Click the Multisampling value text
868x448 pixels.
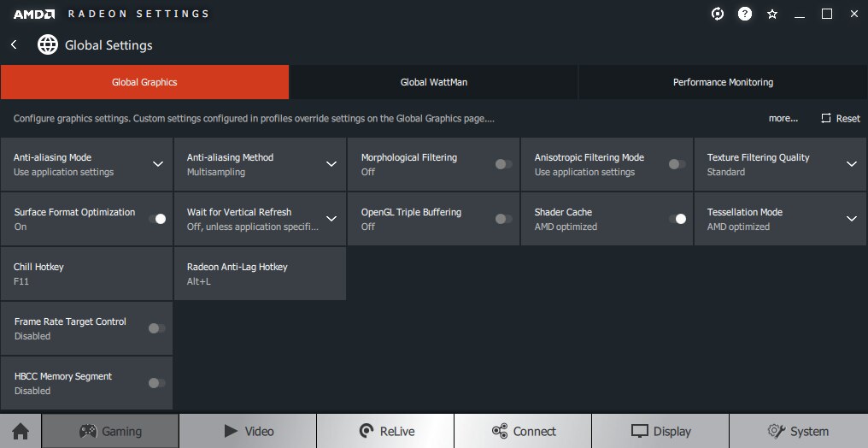coord(216,172)
